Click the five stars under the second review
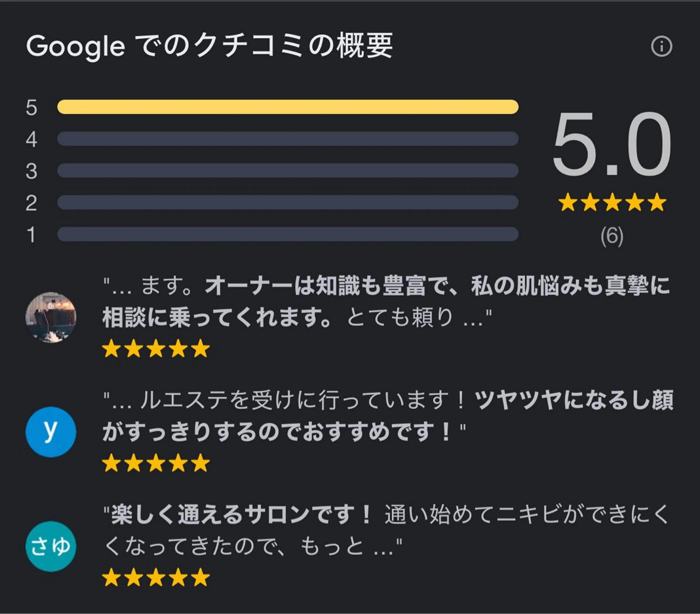Screen dimensions: 700x614 pos(156,463)
